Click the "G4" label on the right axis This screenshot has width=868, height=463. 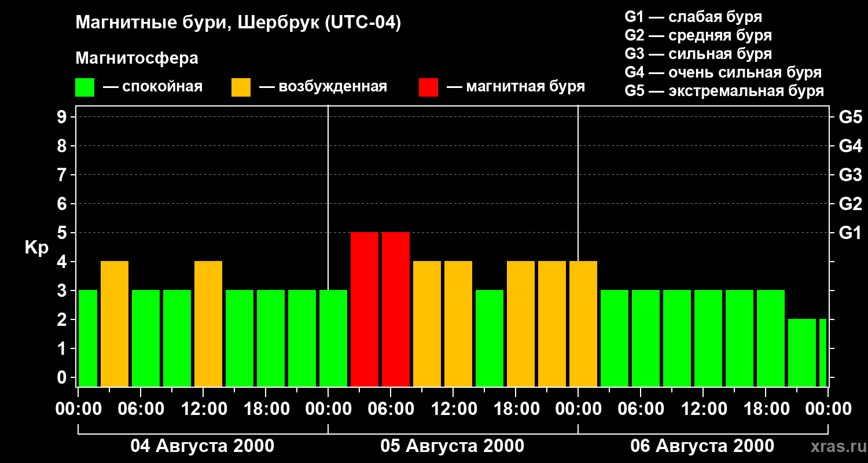850,146
